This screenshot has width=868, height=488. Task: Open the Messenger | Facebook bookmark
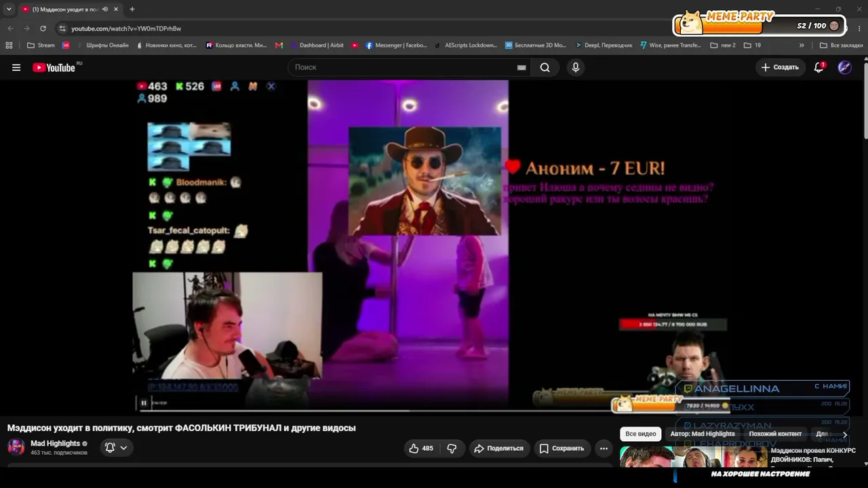click(396, 45)
